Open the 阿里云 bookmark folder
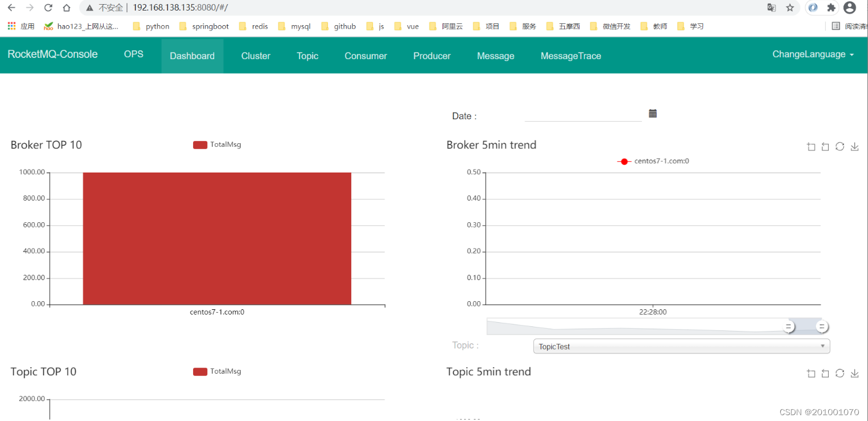Image resolution: width=868 pixels, height=421 pixels. [x=446, y=26]
